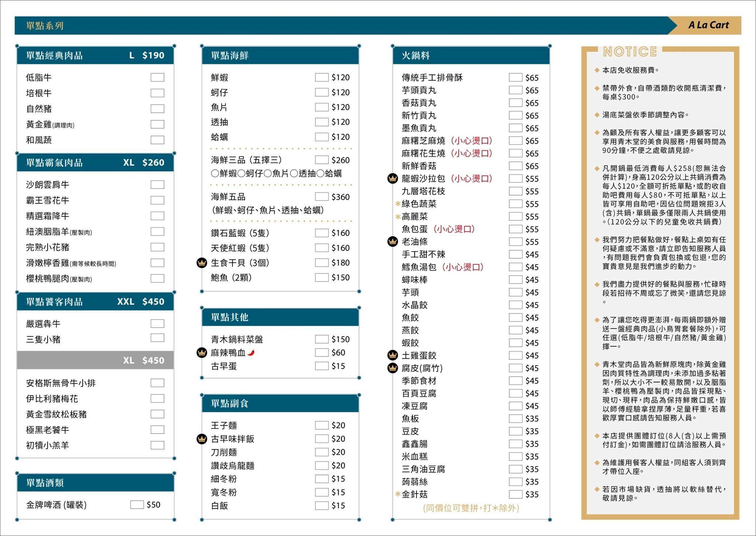Click the grey XL $450 sub-header bar

pos(95,360)
